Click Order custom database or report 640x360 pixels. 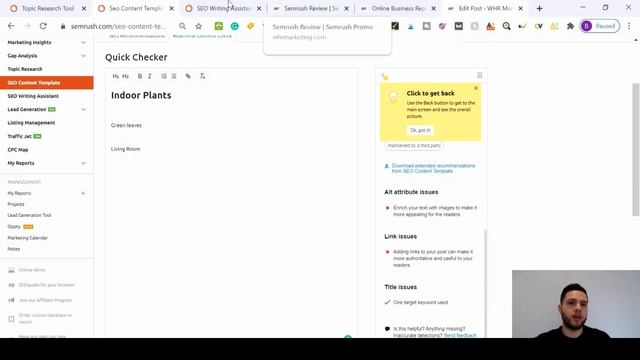point(45,318)
